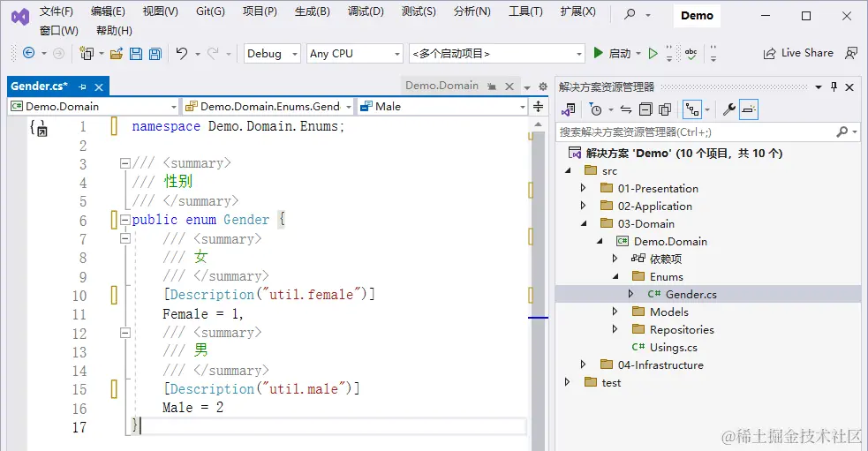
Task: Click Start Without Debugging outline play icon
Action: pyautogui.click(x=653, y=53)
